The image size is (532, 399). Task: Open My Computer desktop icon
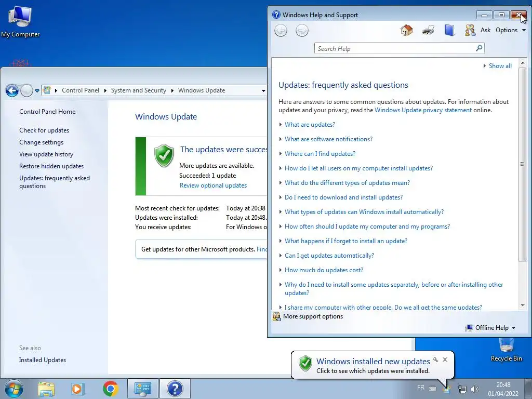[x=20, y=21]
